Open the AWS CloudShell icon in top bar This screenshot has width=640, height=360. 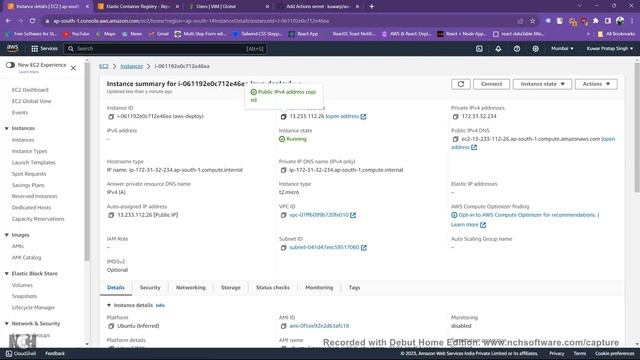(x=479, y=49)
